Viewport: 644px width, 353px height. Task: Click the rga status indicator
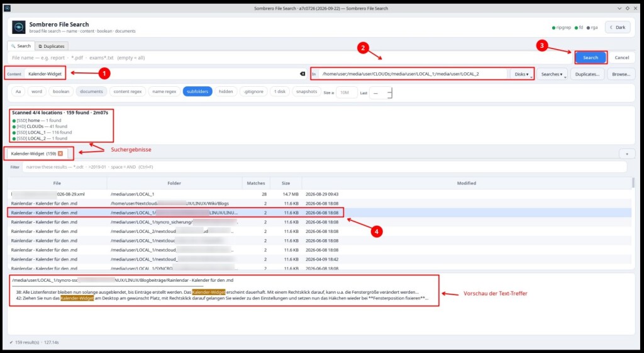point(592,28)
